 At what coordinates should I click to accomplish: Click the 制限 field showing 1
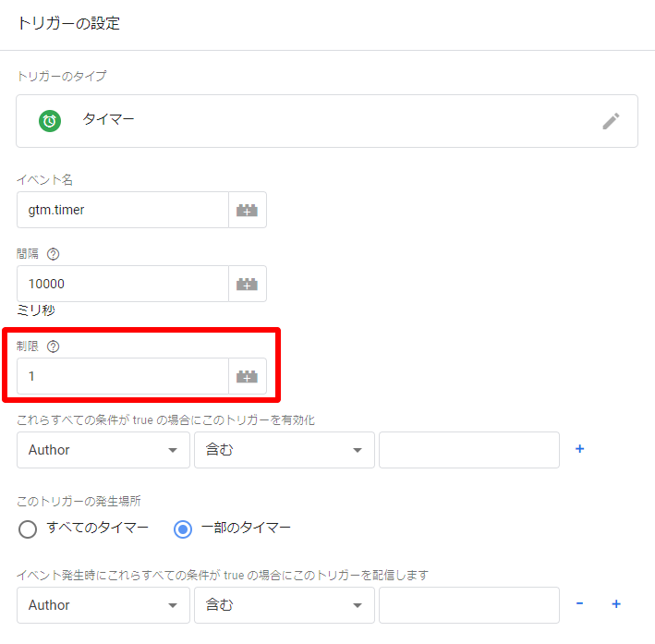pyautogui.click(x=123, y=376)
